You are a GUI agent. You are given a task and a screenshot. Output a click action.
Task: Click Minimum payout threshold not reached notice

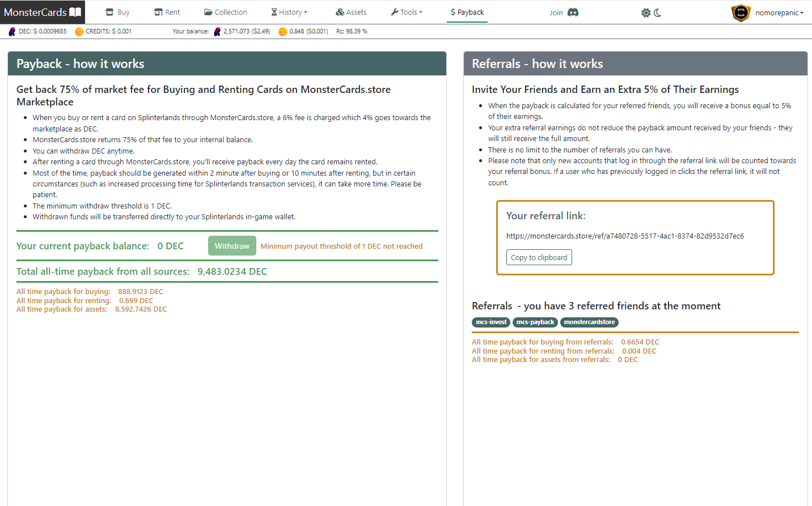341,246
